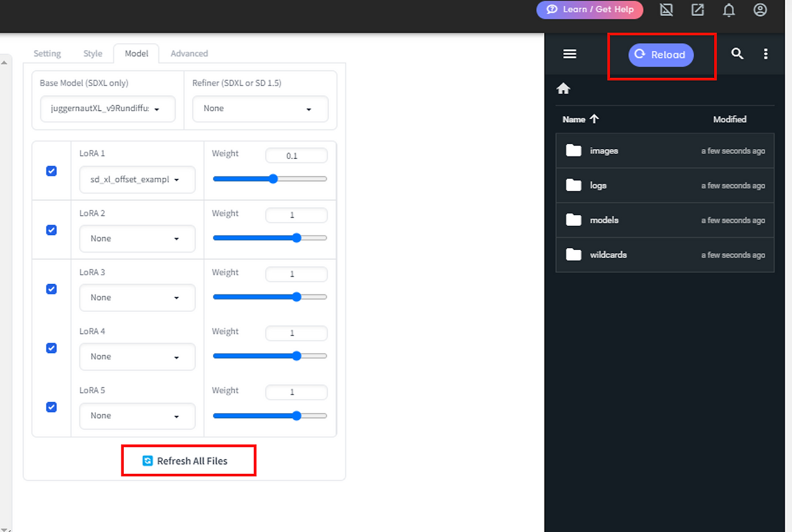Switch to the Style tab
Screen dimensions: 792x532
coord(93,53)
